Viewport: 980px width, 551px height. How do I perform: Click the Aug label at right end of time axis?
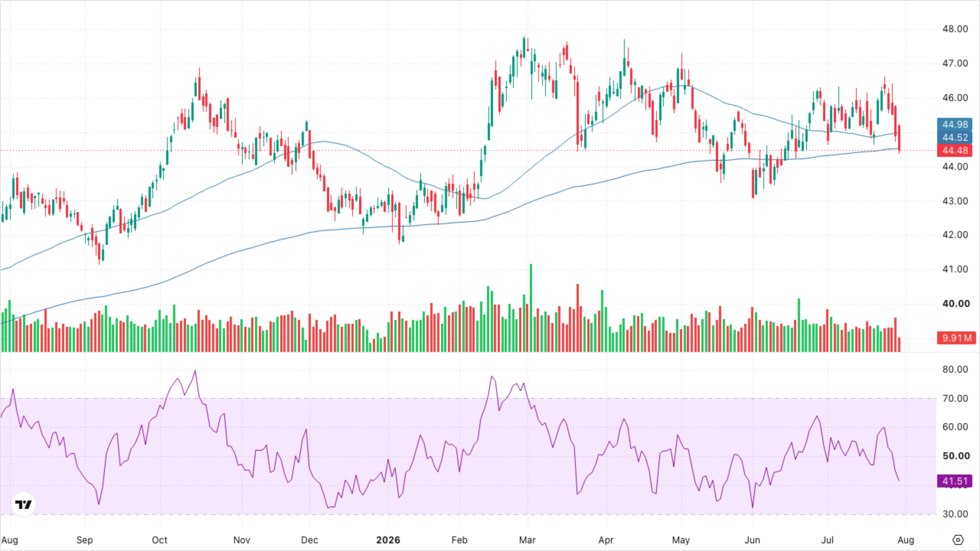click(x=906, y=540)
